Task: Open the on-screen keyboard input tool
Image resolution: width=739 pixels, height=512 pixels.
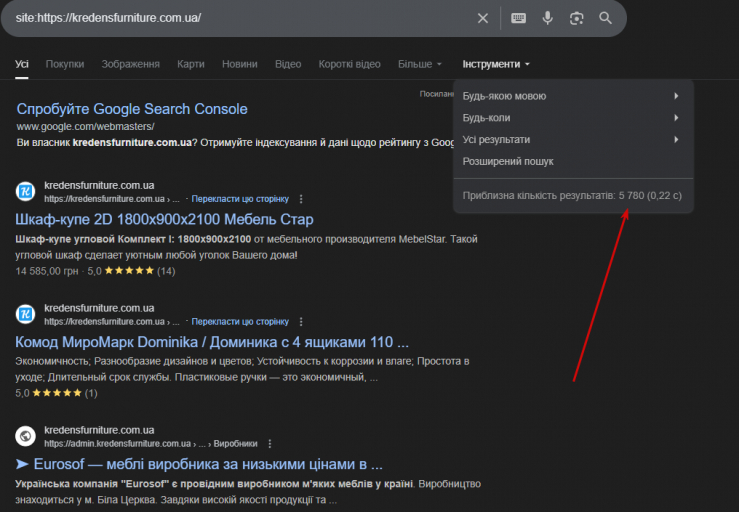Action: [x=518, y=18]
